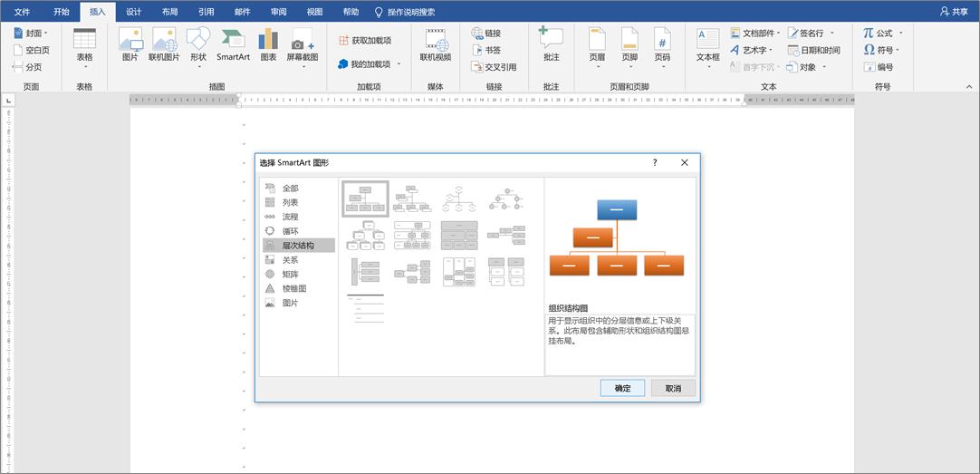Open the dialog help question mark
This screenshot has height=474, width=980.
(655, 162)
